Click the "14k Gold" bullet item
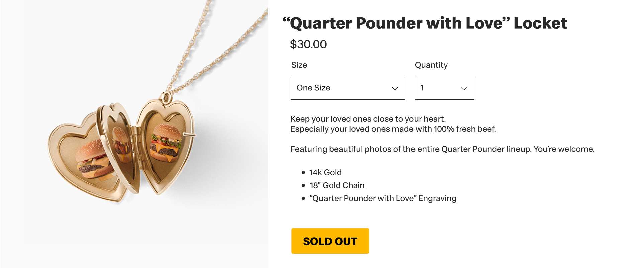The image size is (644, 268). click(325, 172)
